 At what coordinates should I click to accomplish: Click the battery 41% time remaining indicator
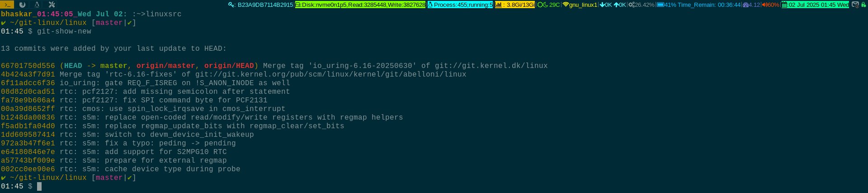click(x=699, y=5)
